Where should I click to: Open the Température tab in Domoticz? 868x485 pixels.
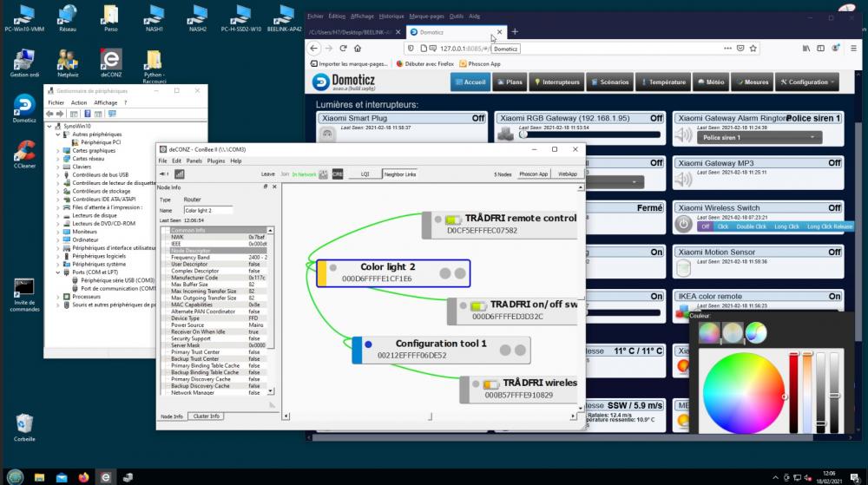point(663,82)
